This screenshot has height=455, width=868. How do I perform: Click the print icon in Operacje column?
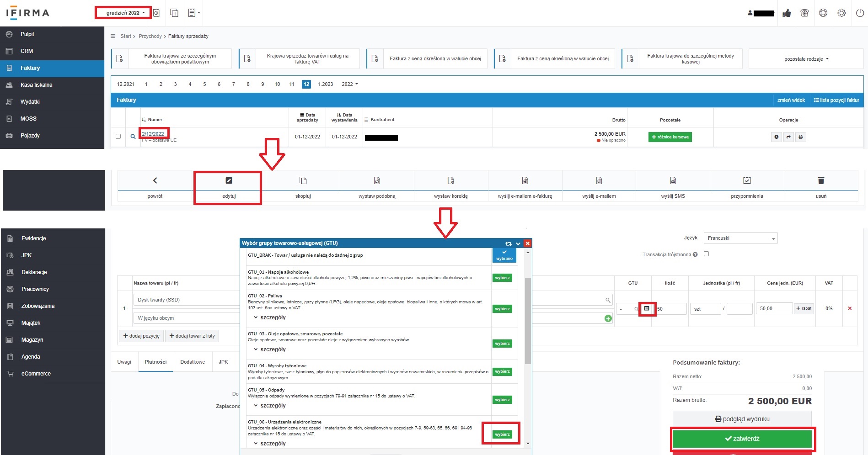[x=800, y=137]
